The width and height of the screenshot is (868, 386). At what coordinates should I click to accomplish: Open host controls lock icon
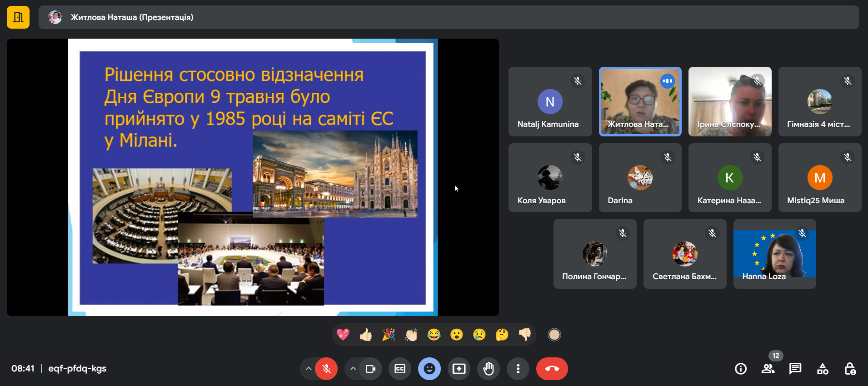(x=850, y=369)
